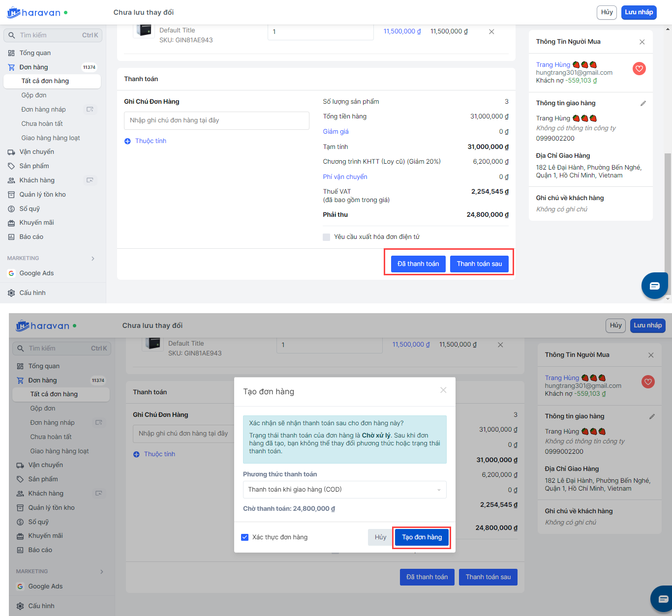Click the plus icon next to Thuộc tính, upper screenshot

tap(127, 141)
